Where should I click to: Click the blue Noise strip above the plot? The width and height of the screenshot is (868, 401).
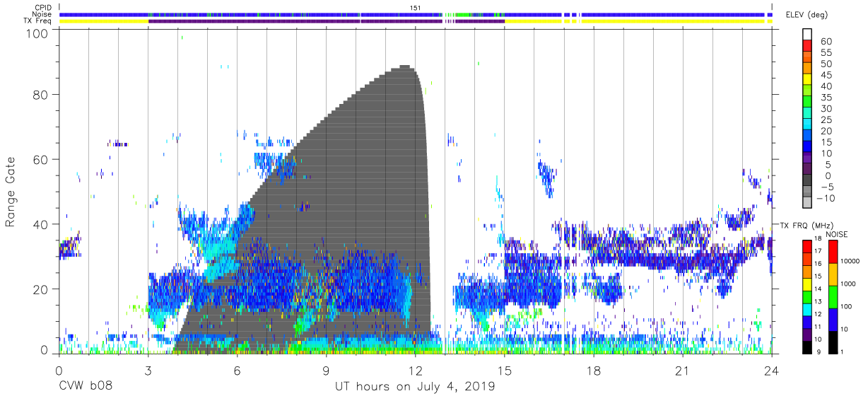tap(415, 14)
